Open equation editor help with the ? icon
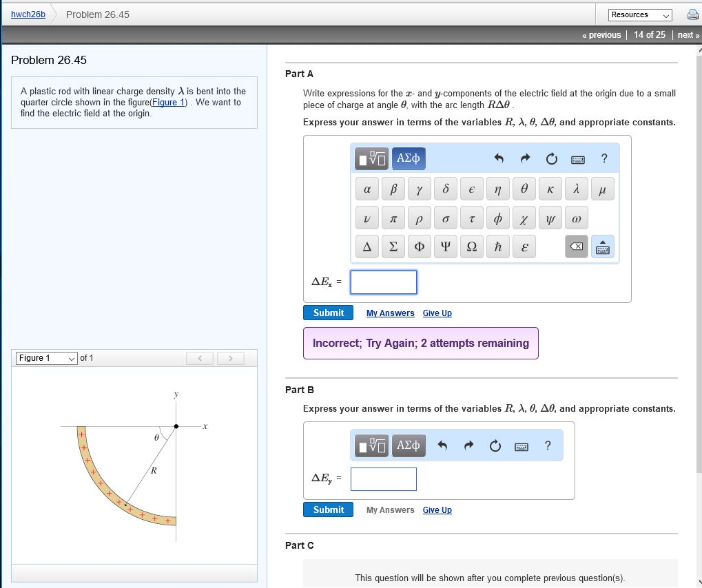This screenshot has width=702, height=588. (x=603, y=158)
